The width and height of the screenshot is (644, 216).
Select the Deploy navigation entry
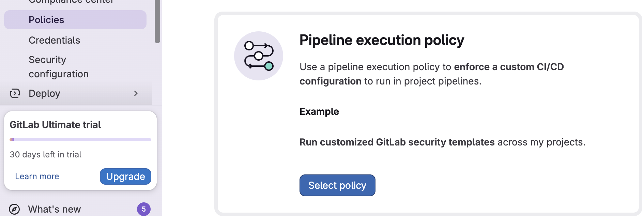(x=45, y=93)
